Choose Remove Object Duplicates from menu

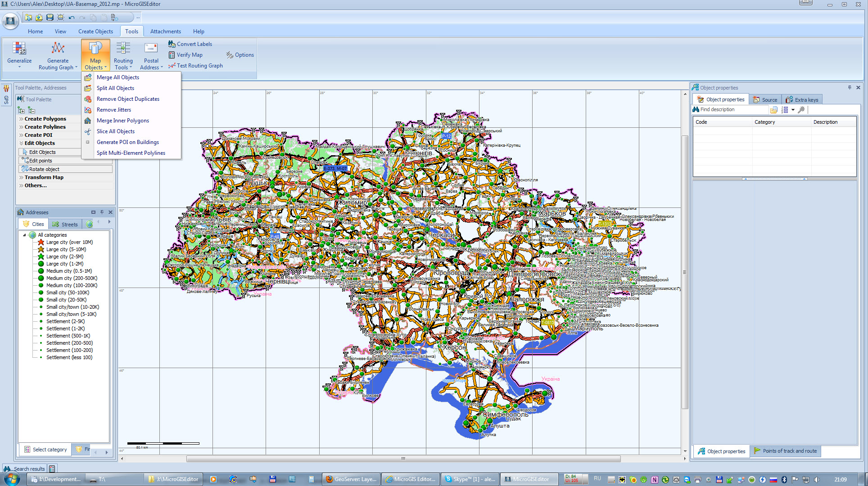[x=128, y=99]
